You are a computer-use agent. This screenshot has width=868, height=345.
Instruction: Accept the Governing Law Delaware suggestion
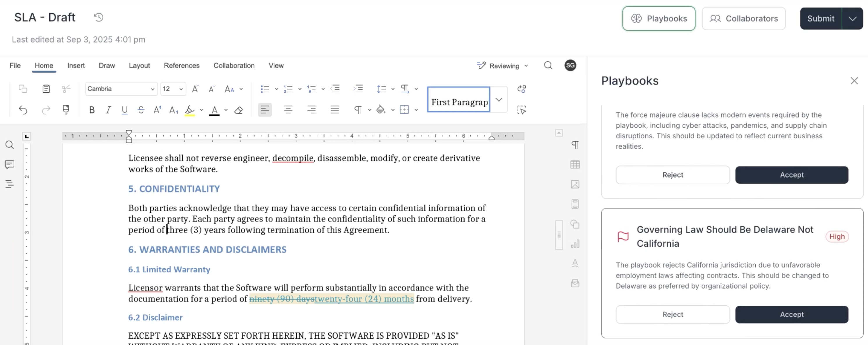pos(791,314)
